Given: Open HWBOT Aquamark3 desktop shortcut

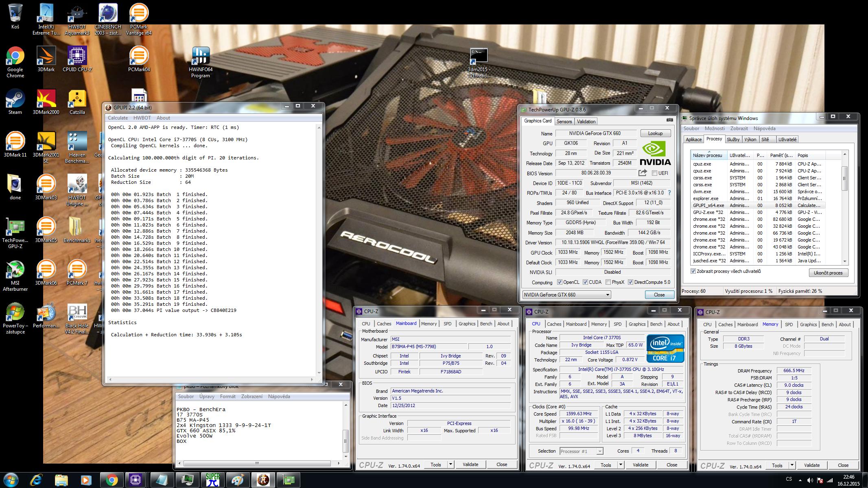Looking at the screenshot, I should (77, 19).
